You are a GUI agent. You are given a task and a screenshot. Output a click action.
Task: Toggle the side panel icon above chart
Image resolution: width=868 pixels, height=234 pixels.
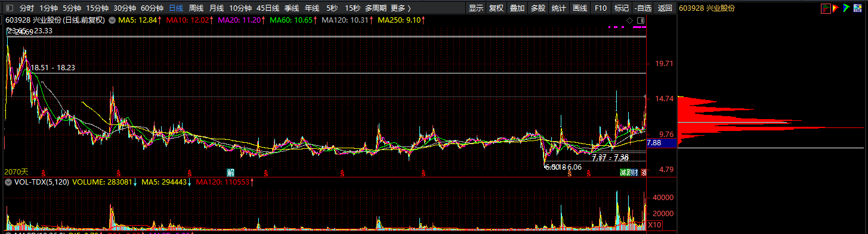coord(641,20)
